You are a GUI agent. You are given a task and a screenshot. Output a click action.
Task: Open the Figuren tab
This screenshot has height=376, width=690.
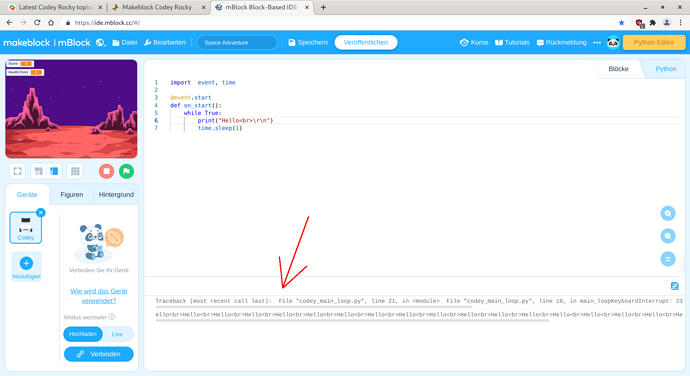[72, 195]
